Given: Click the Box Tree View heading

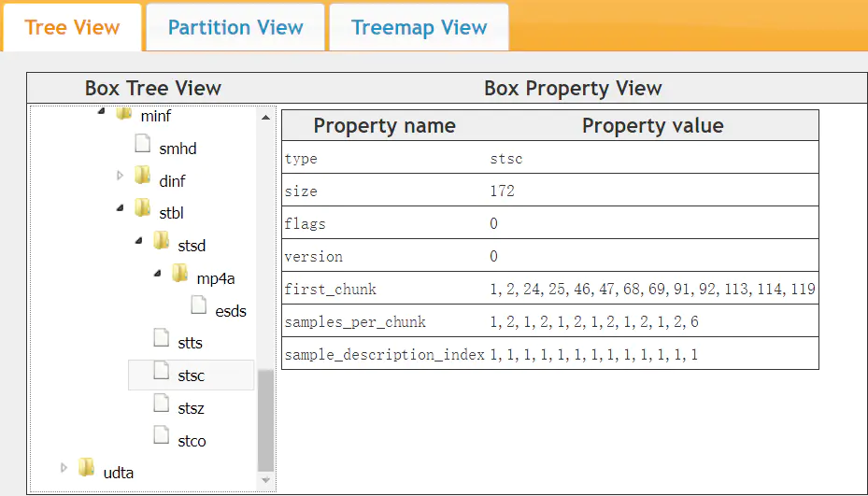Looking at the screenshot, I should [153, 88].
